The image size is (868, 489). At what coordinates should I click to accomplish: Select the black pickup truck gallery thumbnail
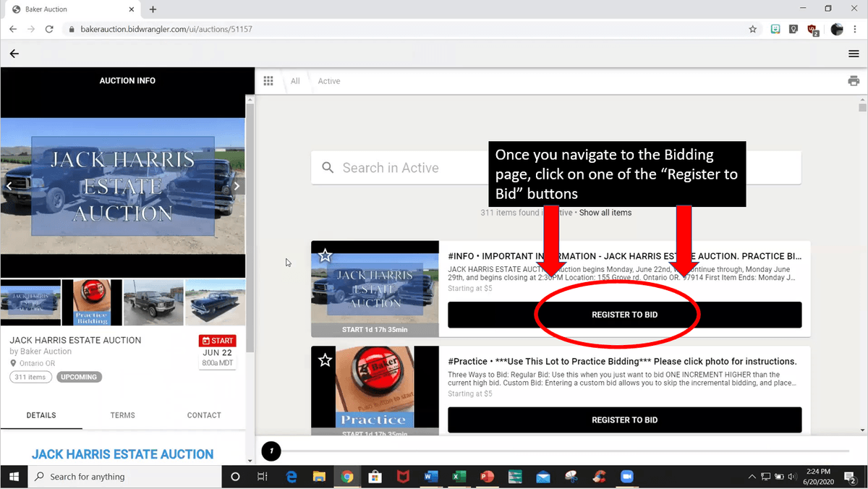pyautogui.click(x=153, y=302)
